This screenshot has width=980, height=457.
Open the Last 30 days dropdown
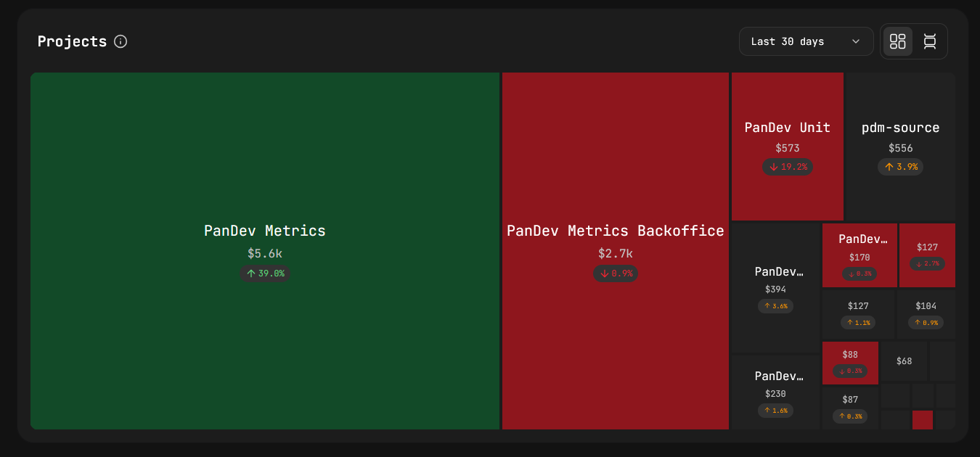click(806, 41)
